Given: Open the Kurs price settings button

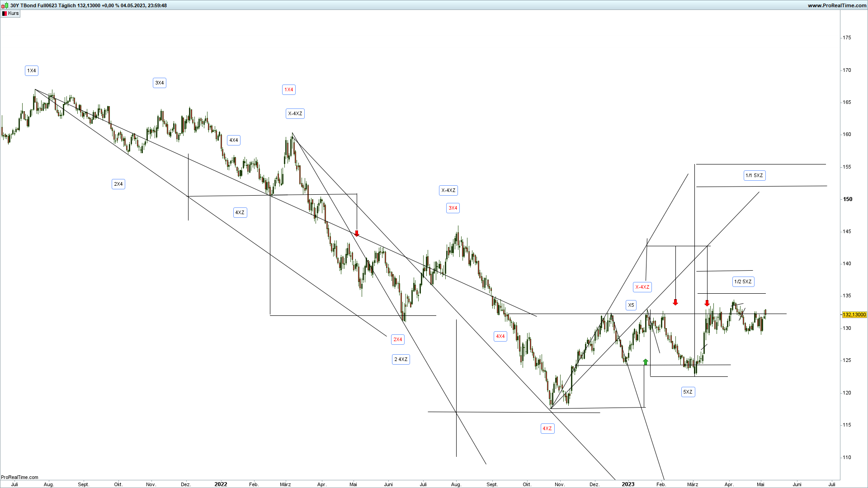Looking at the screenshot, I should click(x=10, y=13).
